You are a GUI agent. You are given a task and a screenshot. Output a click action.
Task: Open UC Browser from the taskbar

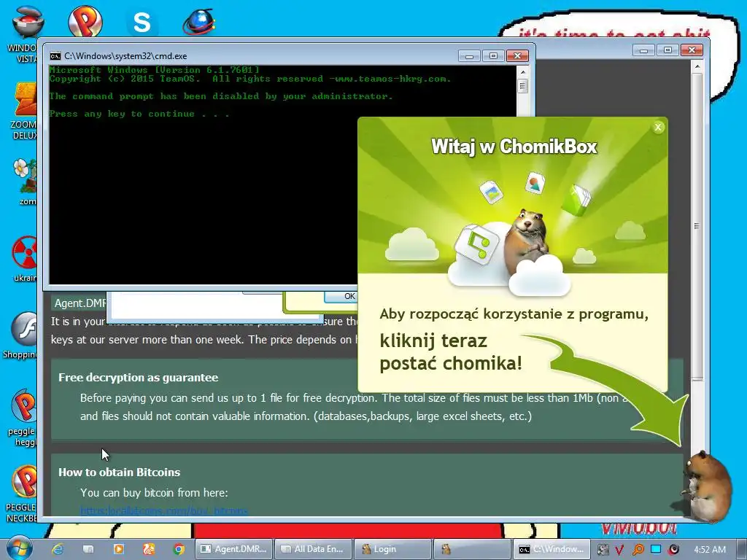click(x=149, y=549)
